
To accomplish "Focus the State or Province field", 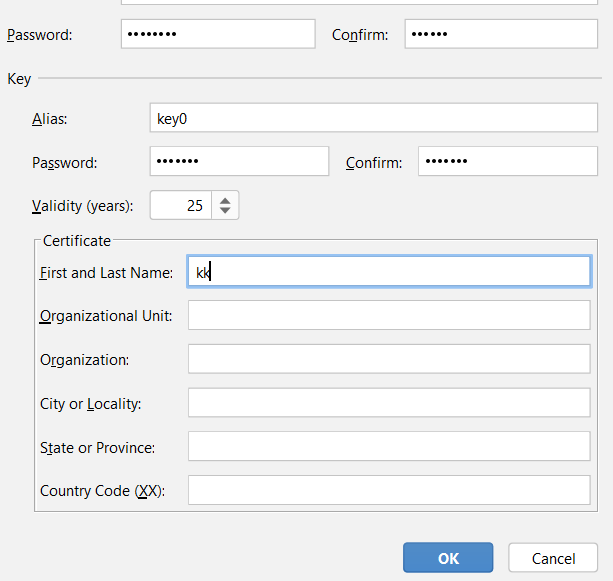I will 389,446.
